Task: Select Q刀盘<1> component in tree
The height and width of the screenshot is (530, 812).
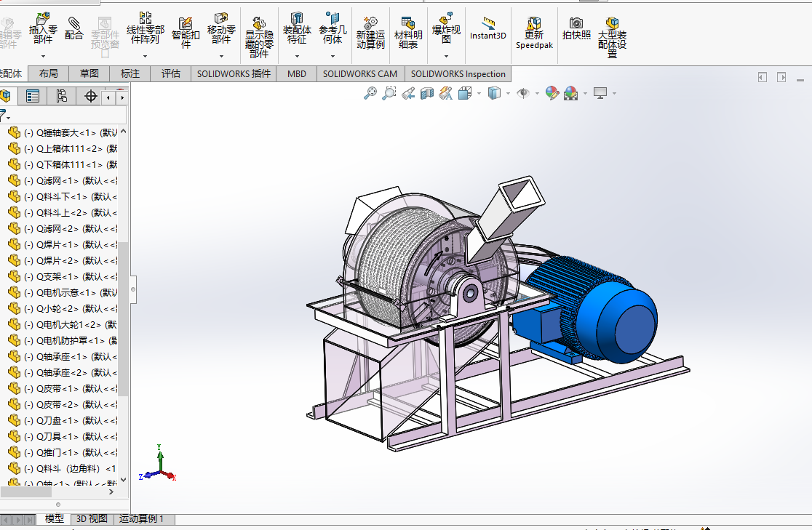Action: (63, 420)
